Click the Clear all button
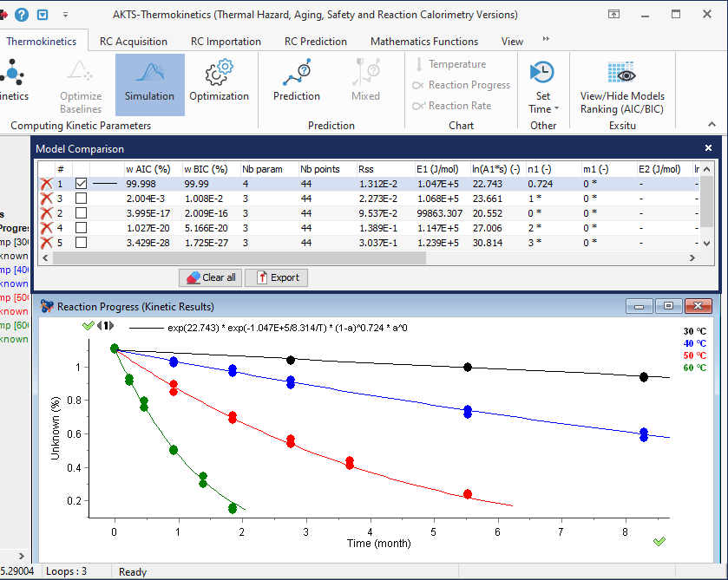 pyautogui.click(x=210, y=277)
